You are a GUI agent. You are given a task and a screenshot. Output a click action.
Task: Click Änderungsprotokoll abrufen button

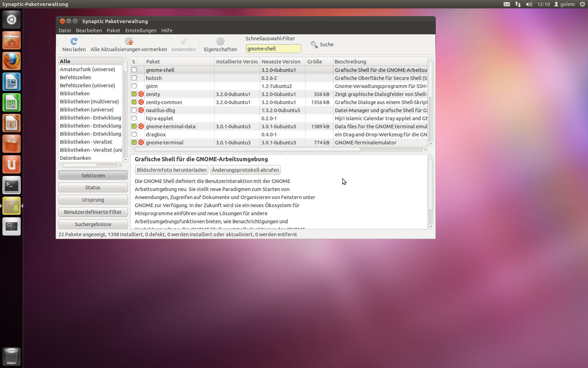[245, 170]
